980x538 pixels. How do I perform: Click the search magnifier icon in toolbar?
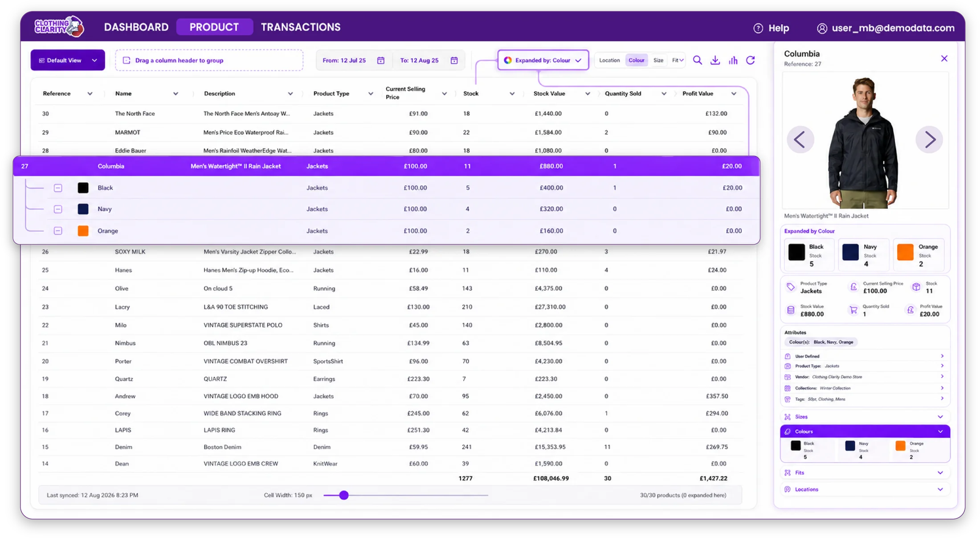coord(697,60)
